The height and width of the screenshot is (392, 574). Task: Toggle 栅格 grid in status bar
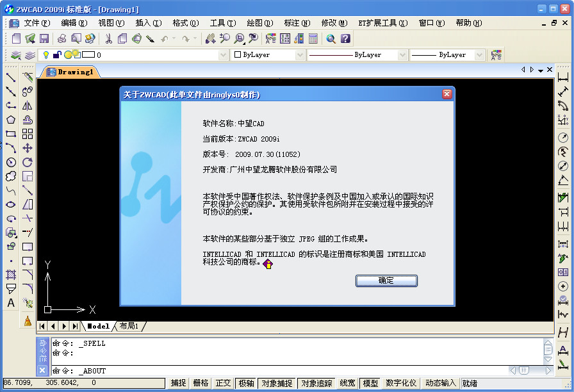tap(201, 383)
